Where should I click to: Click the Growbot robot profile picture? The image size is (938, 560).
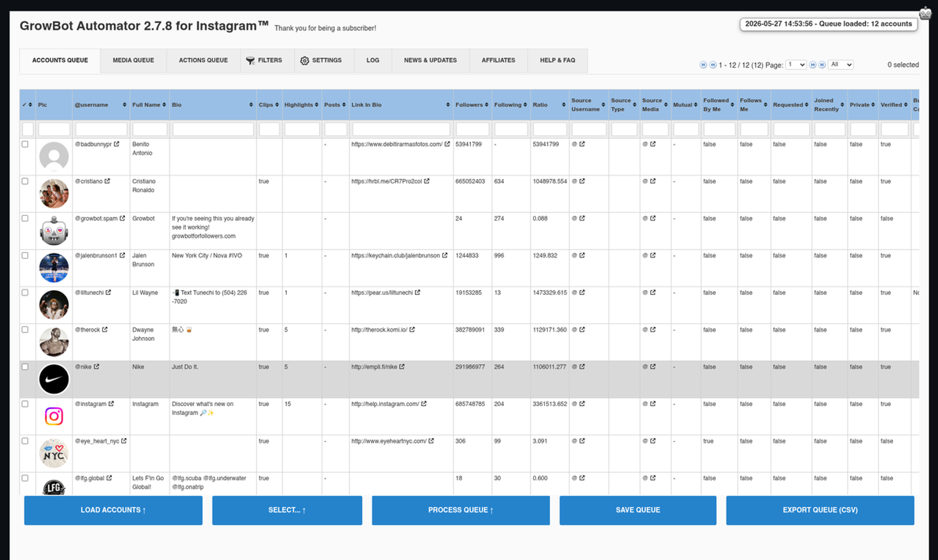tap(54, 231)
